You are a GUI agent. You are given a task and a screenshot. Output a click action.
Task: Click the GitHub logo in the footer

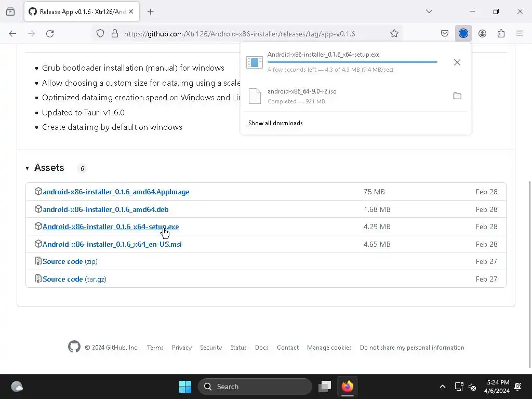tap(74, 347)
